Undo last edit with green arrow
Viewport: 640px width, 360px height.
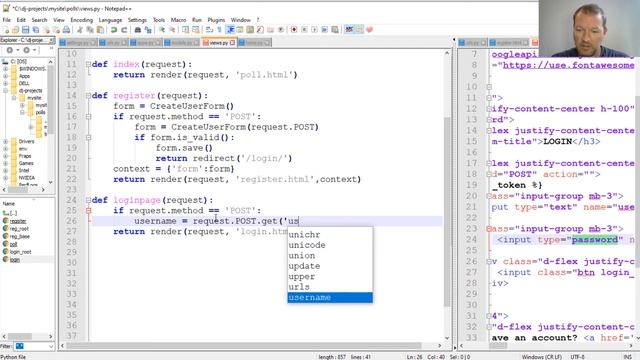pyautogui.click(x=114, y=30)
